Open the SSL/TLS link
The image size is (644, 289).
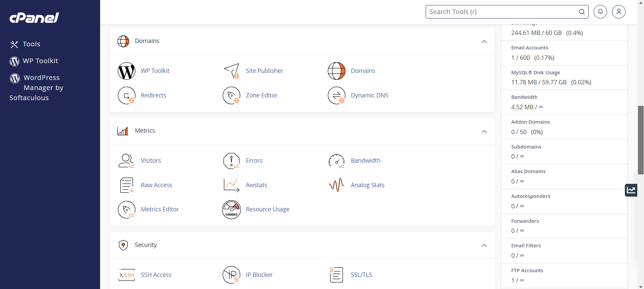[361, 275]
